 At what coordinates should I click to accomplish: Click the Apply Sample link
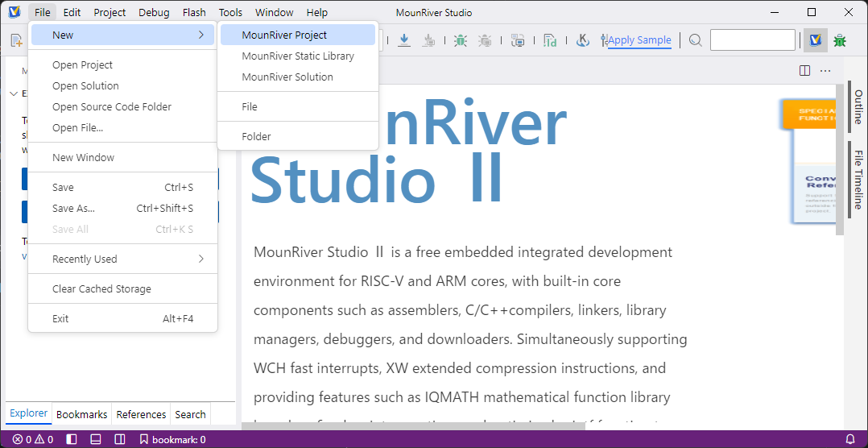point(639,40)
